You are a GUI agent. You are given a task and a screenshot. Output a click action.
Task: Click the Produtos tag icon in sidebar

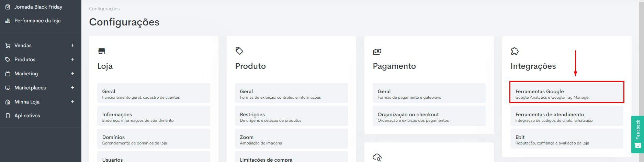[x=8, y=60]
